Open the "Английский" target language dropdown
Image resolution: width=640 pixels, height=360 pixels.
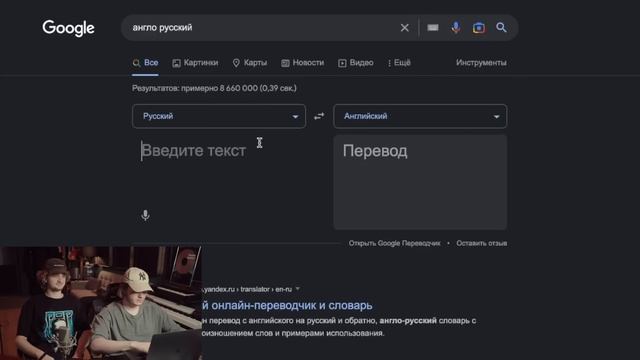[420, 116]
